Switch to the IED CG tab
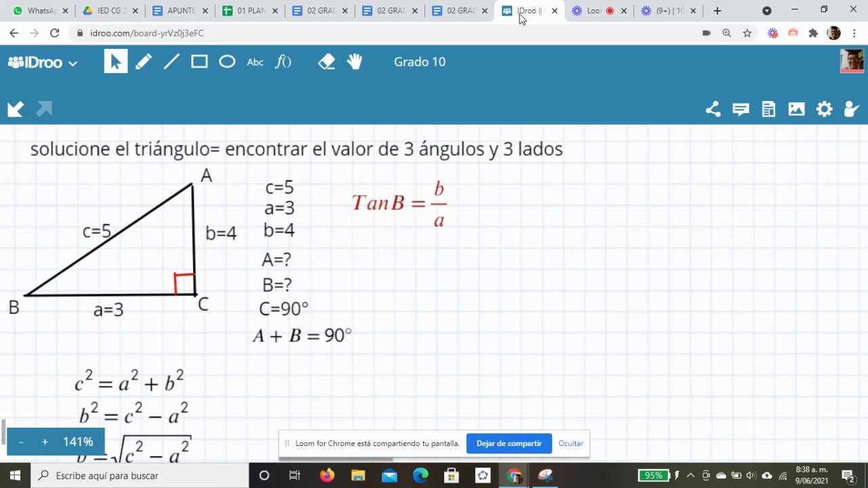The height and width of the screenshot is (488, 868). tap(109, 11)
